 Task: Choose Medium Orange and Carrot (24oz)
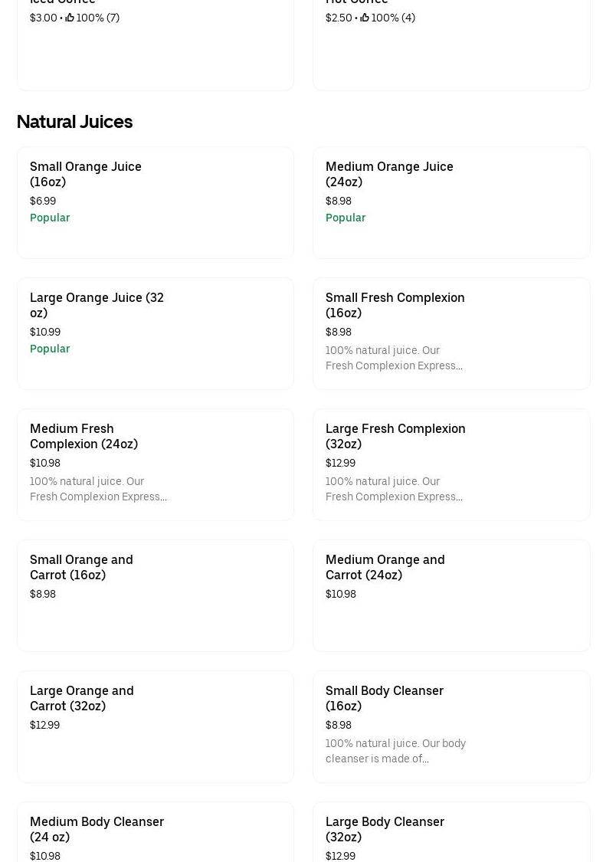coord(385,567)
